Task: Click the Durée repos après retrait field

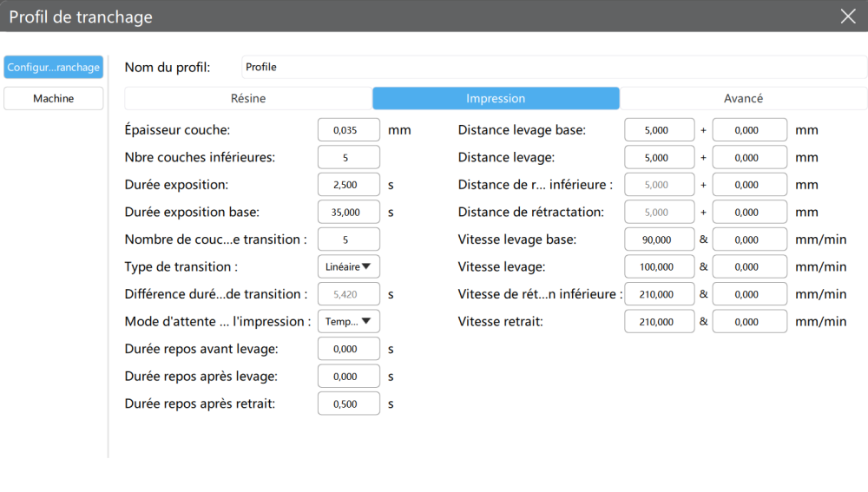Action: click(349, 403)
